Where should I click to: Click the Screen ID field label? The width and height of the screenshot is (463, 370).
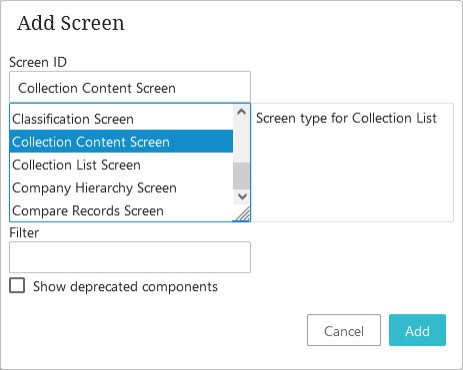pos(38,62)
